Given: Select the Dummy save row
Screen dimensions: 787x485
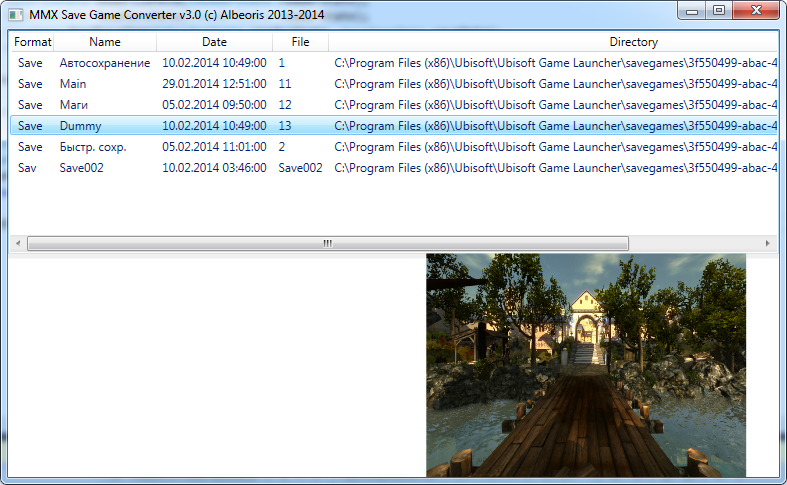Looking at the screenshot, I should (394, 126).
